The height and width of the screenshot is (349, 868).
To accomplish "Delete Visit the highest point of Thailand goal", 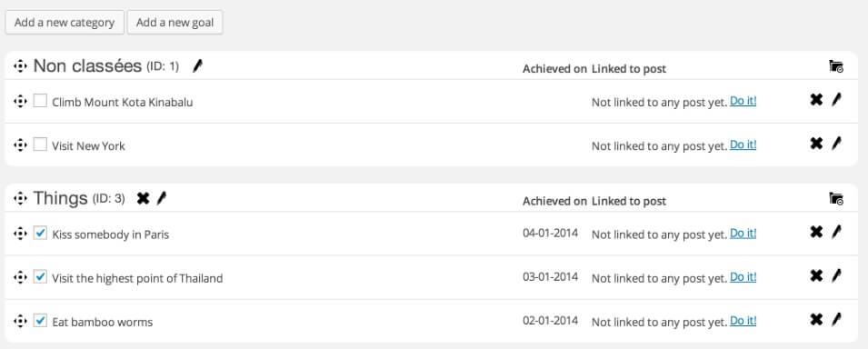I will 816,275.
